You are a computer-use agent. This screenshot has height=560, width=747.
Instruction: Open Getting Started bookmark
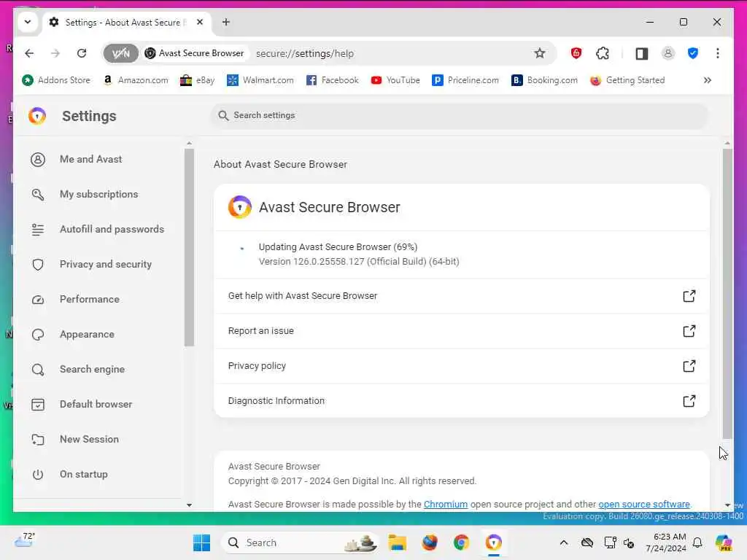627,80
